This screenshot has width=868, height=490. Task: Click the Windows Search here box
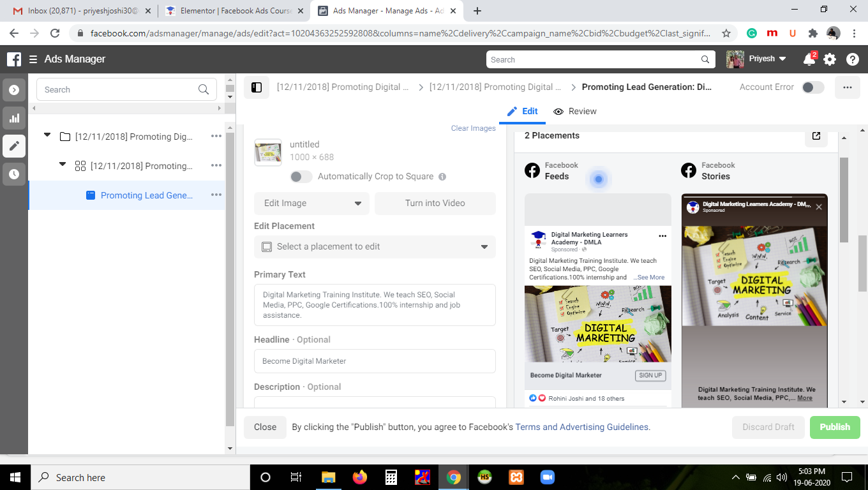(141, 477)
